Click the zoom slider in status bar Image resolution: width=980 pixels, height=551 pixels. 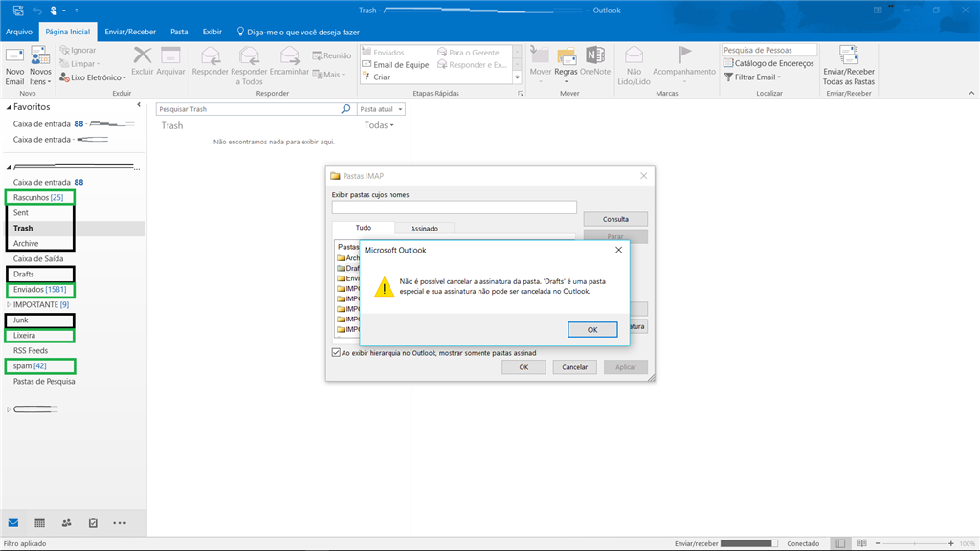(914, 543)
